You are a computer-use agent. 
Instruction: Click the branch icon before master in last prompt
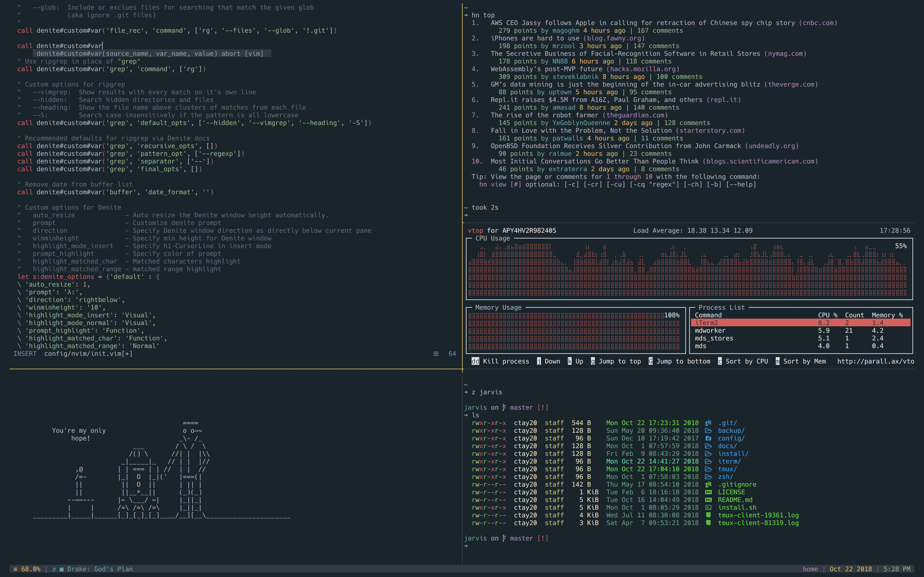[x=504, y=538]
